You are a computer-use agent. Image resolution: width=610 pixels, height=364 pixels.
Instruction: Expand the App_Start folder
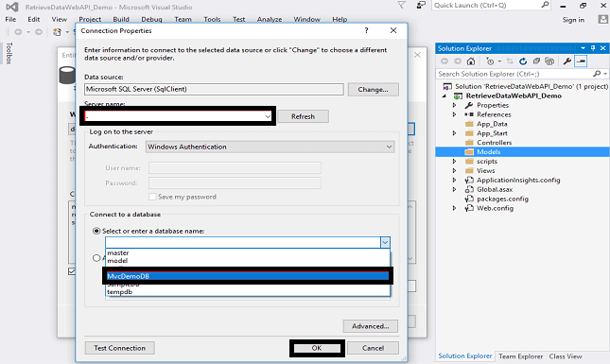click(x=454, y=133)
